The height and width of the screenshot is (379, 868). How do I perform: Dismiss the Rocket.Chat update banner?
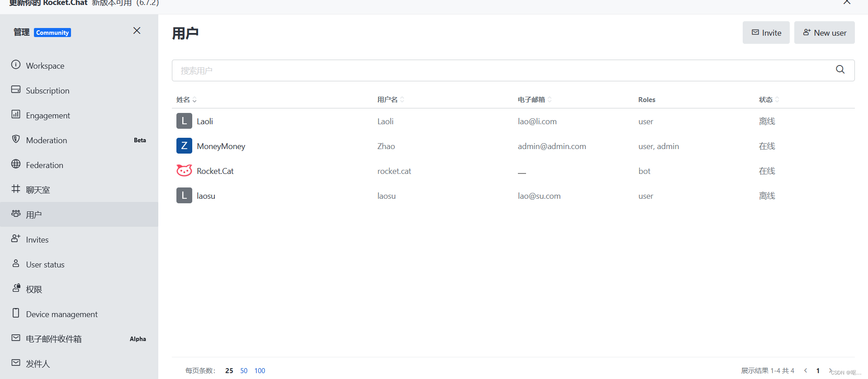(x=847, y=2)
